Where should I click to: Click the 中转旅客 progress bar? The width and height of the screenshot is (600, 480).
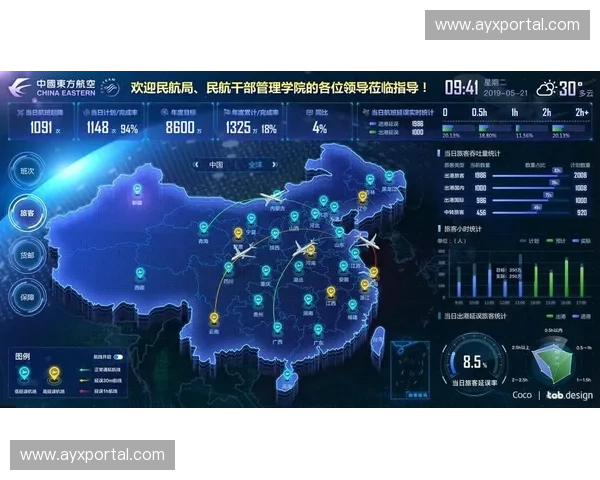[530, 212]
